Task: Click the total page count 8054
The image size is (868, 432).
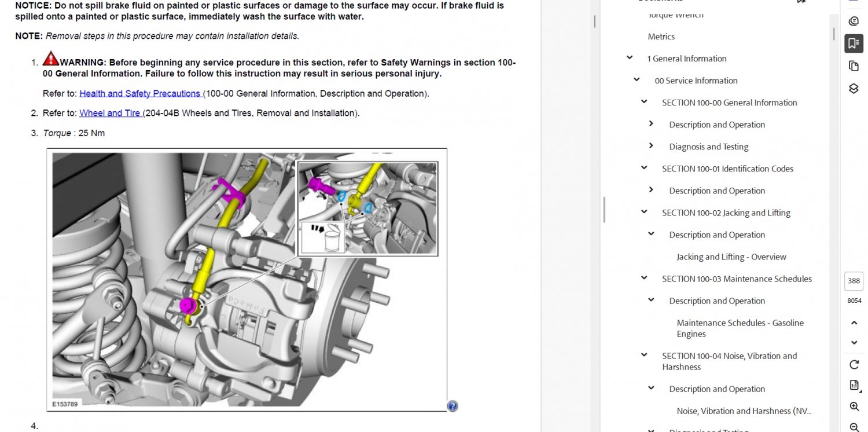Action: coord(854,301)
